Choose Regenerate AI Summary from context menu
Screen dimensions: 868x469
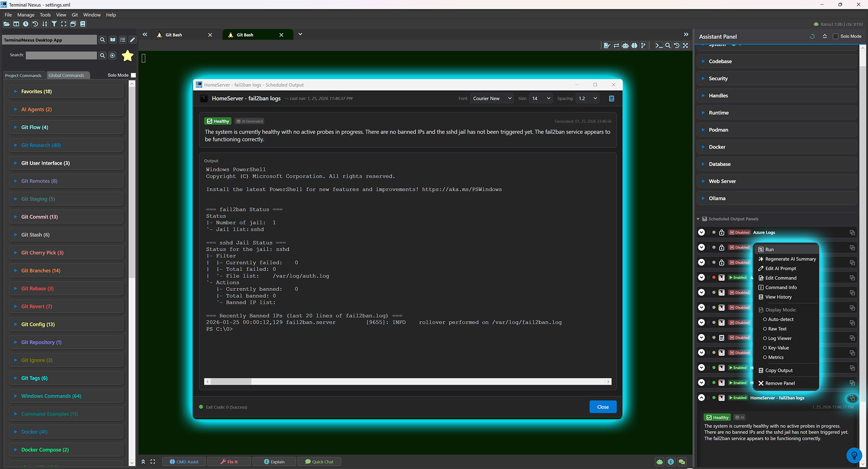790,259
